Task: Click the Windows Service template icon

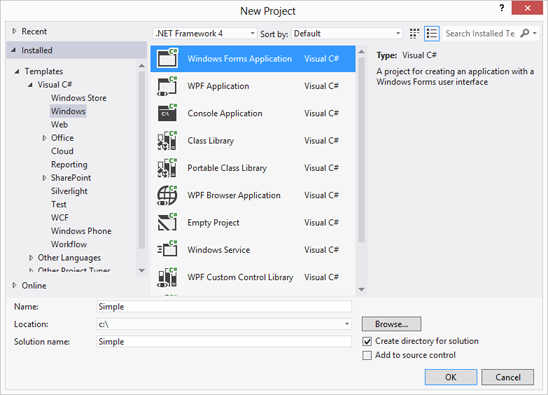Action: tap(167, 250)
